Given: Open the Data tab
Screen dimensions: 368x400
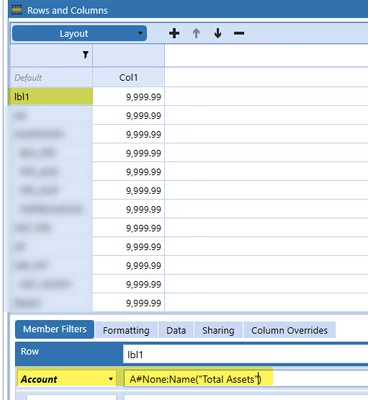Looking at the screenshot, I should pos(176,330).
